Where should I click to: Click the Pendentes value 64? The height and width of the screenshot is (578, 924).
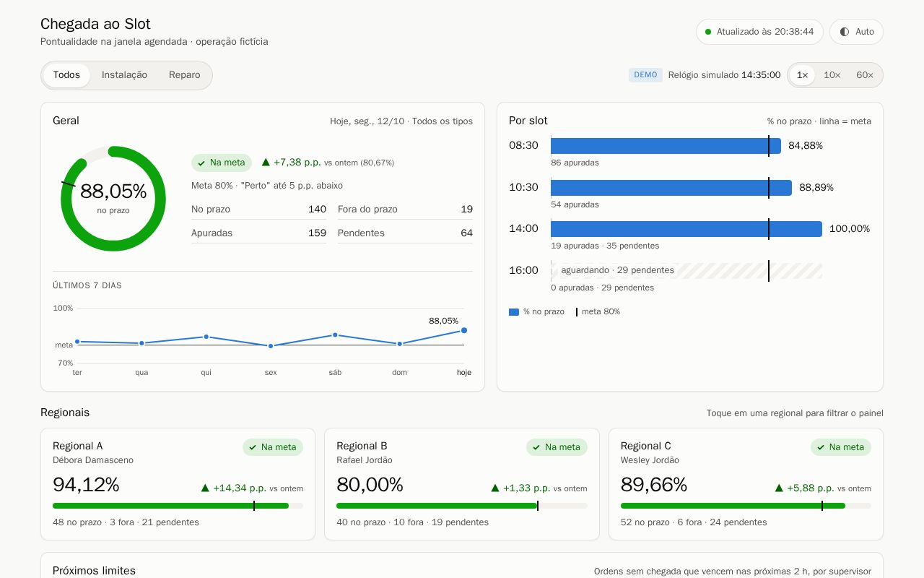[466, 233]
